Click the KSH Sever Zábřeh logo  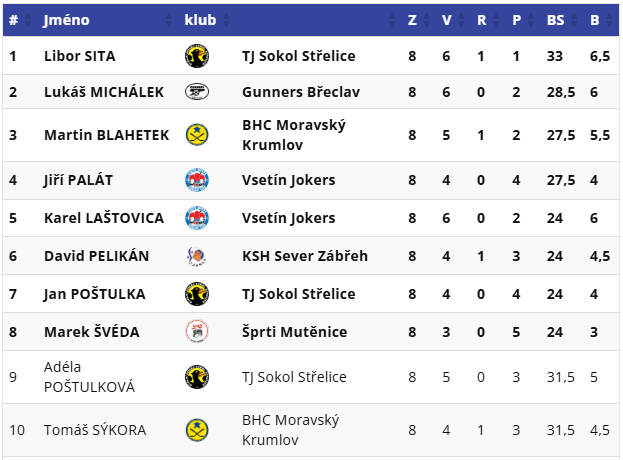pyautogui.click(x=197, y=256)
